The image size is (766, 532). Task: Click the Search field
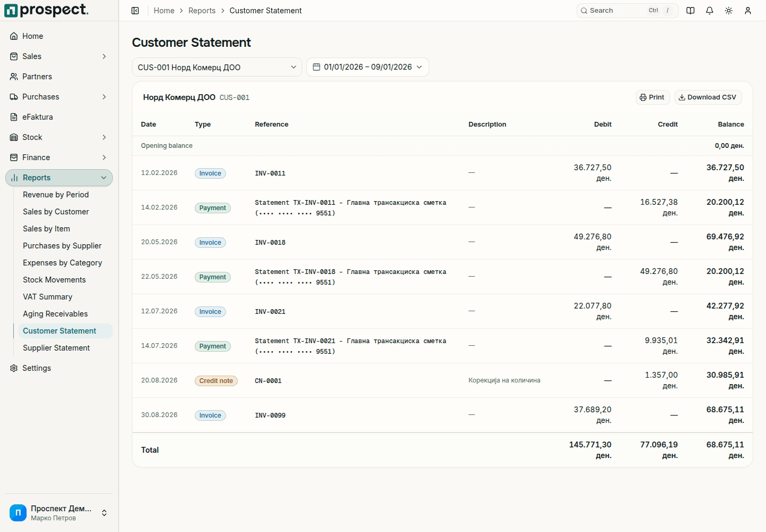tap(627, 11)
